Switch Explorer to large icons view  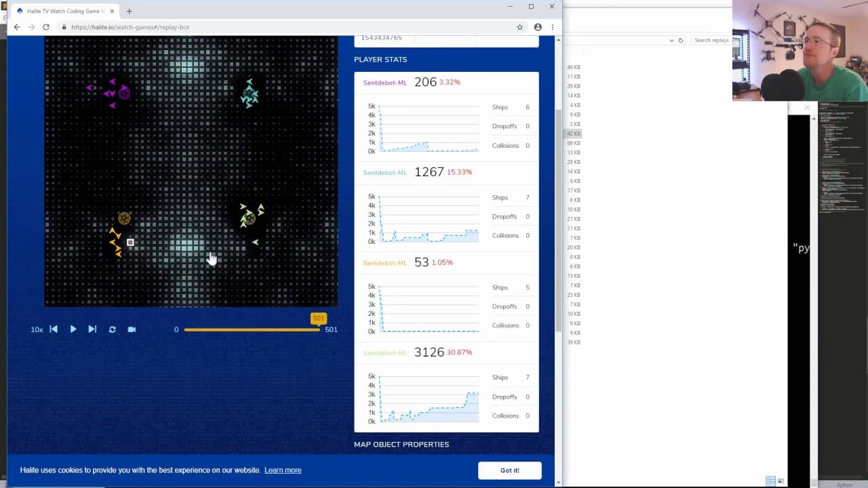click(x=781, y=481)
